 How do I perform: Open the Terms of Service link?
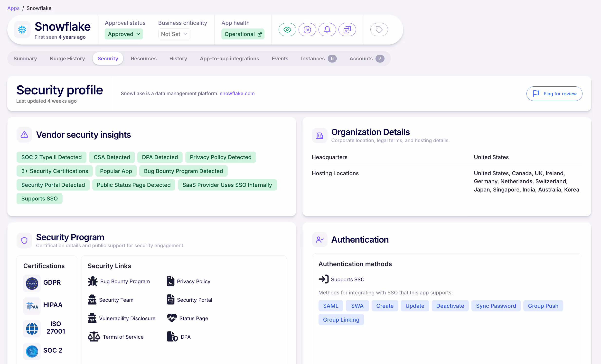pos(123,337)
